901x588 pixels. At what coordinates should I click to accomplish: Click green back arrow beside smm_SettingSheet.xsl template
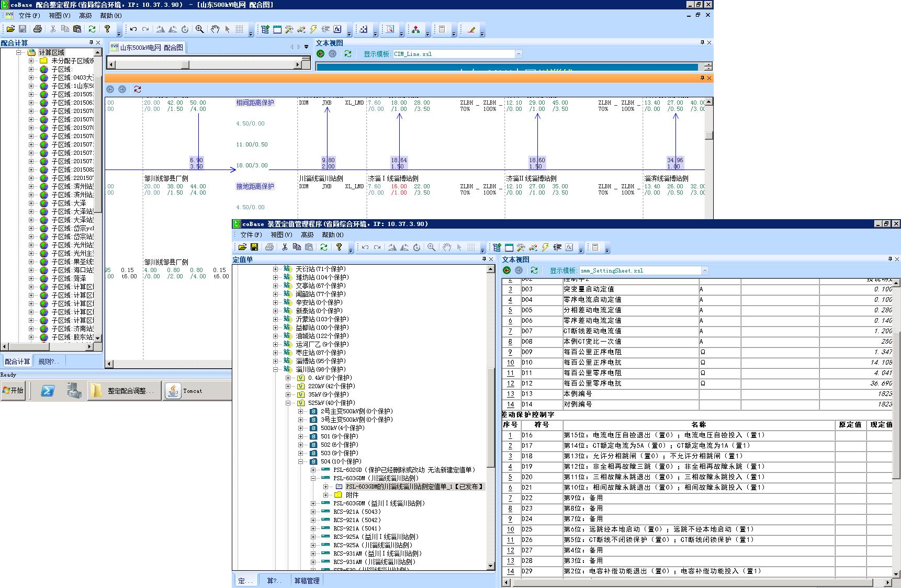[x=506, y=270]
